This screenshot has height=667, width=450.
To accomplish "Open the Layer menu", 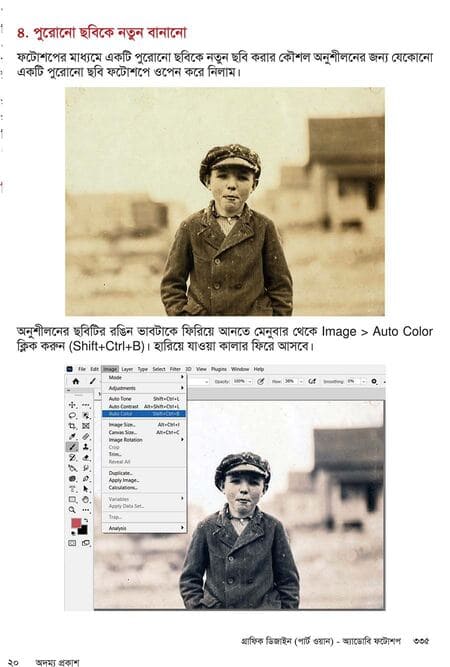I will tap(127, 369).
